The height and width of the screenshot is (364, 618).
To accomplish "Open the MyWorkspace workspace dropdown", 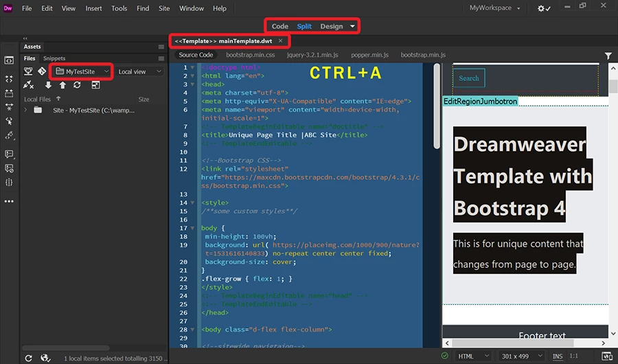I will (x=494, y=8).
